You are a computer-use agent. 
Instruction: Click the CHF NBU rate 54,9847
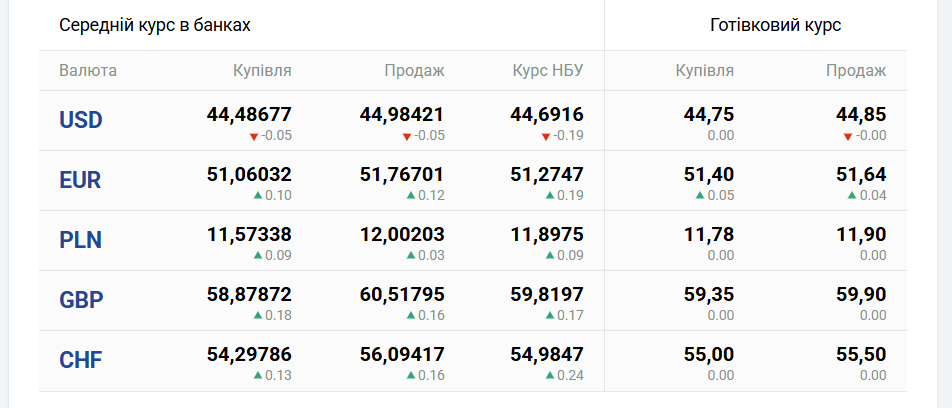tap(547, 355)
